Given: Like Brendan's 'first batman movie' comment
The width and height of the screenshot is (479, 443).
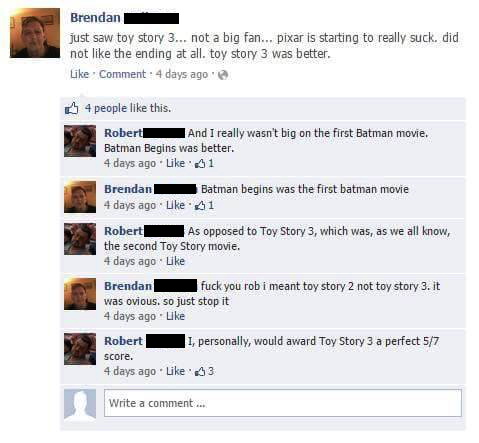Looking at the screenshot, I should pyautogui.click(x=175, y=205).
